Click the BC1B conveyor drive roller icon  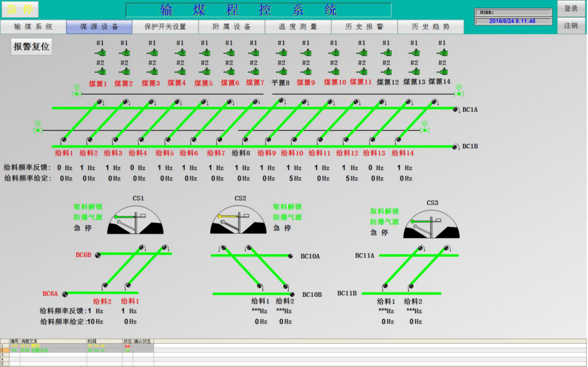[455, 147]
